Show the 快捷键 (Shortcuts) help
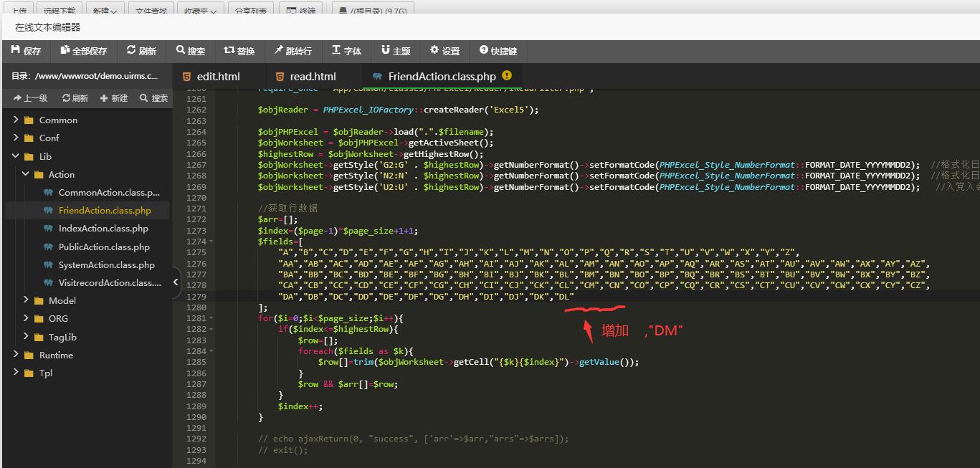Image resolution: width=980 pixels, height=468 pixels. 498,51
